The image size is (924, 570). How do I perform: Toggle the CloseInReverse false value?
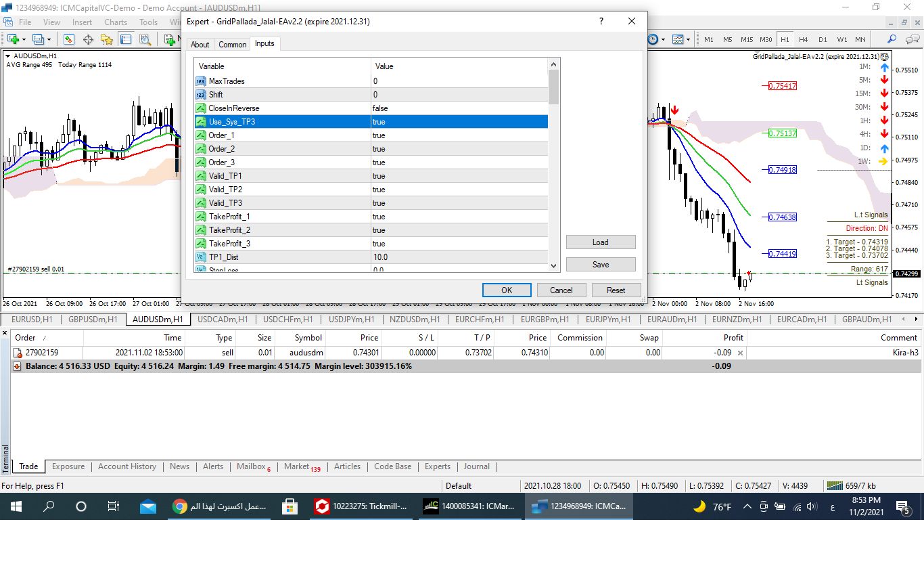click(459, 108)
